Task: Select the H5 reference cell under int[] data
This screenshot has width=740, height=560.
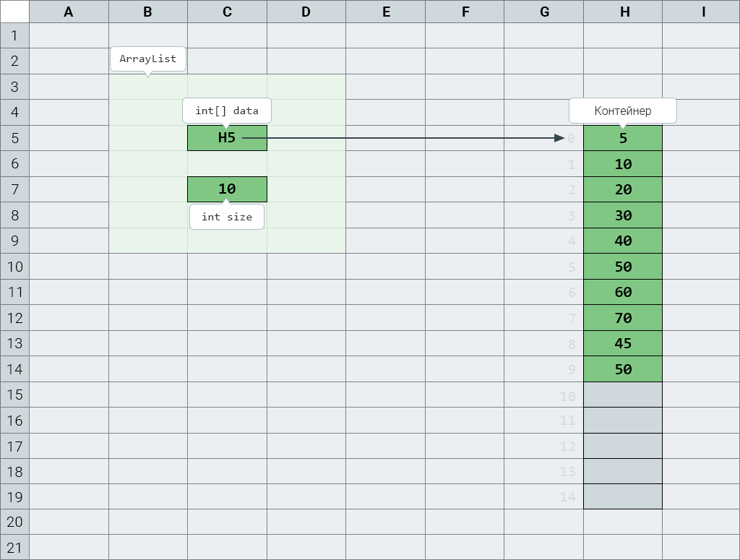Action: point(227,138)
